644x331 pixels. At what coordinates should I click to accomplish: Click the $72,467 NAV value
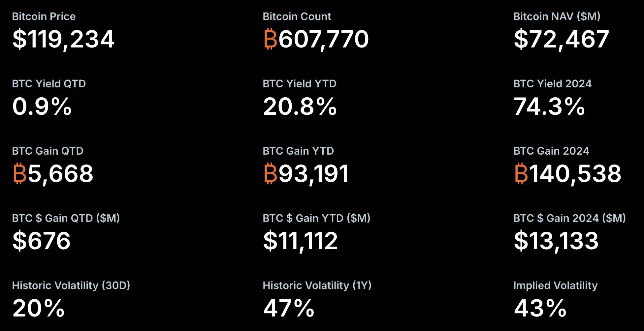click(561, 39)
